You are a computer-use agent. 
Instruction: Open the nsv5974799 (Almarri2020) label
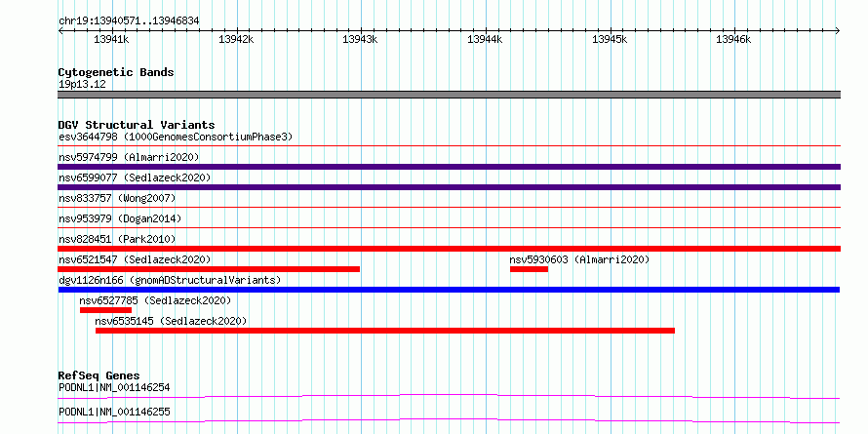[129, 157]
